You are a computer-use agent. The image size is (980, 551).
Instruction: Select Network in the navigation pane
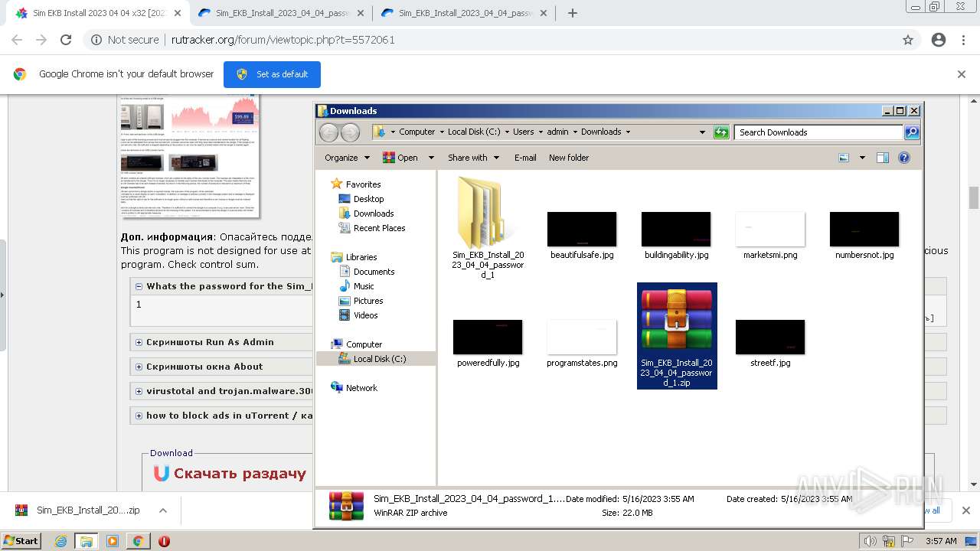click(x=361, y=388)
